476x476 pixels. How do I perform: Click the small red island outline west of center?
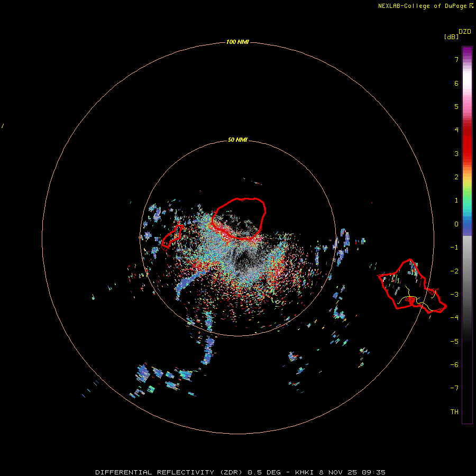tap(172, 236)
